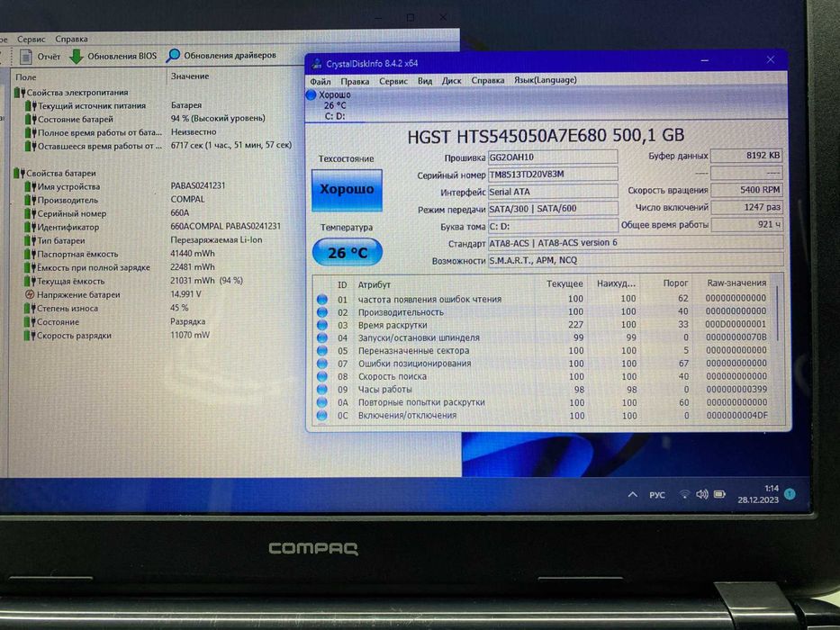
Task: Open the Правка menu in CrystalDiskInfo
Action: [x=355, y=81]
